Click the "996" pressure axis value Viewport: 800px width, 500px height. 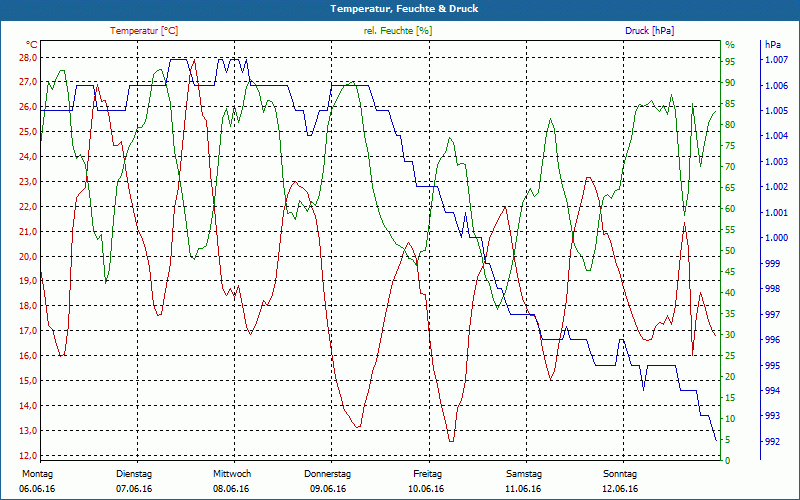[x=772, y=340]
